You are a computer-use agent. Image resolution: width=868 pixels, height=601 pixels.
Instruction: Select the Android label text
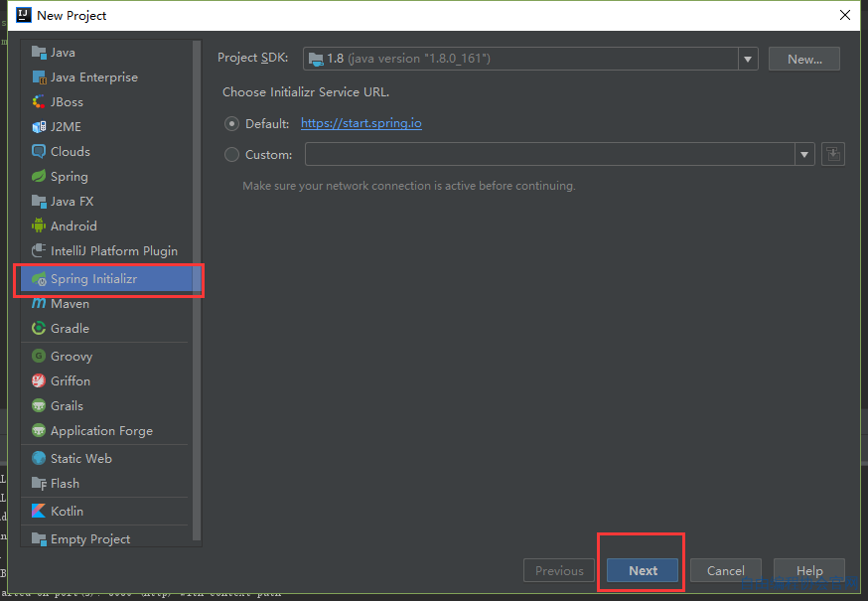pos(73,226)
